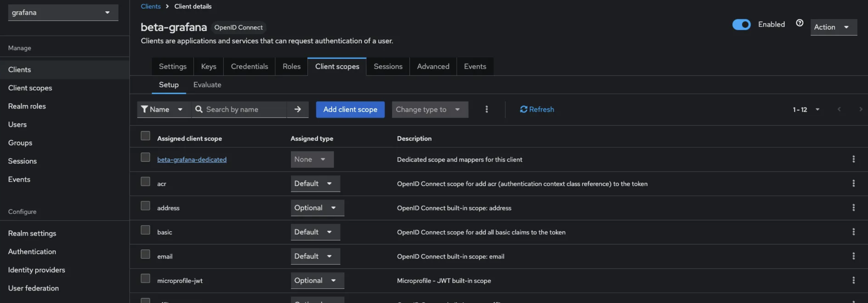
Task: Go back to Clients breadcrumb
Action: (x=151, y=6)
